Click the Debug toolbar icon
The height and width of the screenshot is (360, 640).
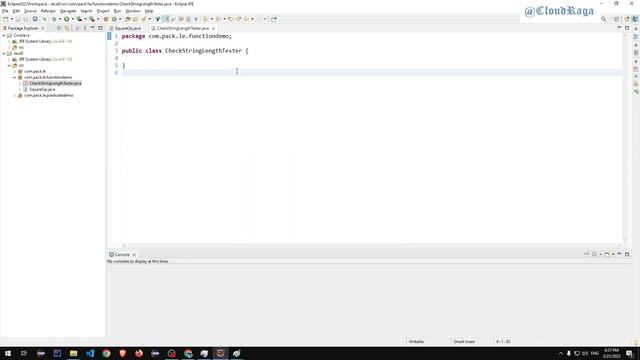(x=54, y=19)
